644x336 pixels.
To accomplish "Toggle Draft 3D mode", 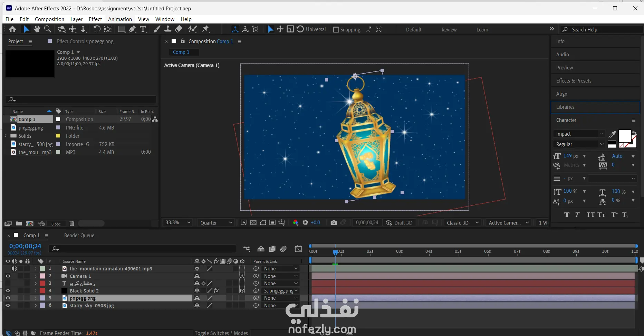I will point(399,223).
